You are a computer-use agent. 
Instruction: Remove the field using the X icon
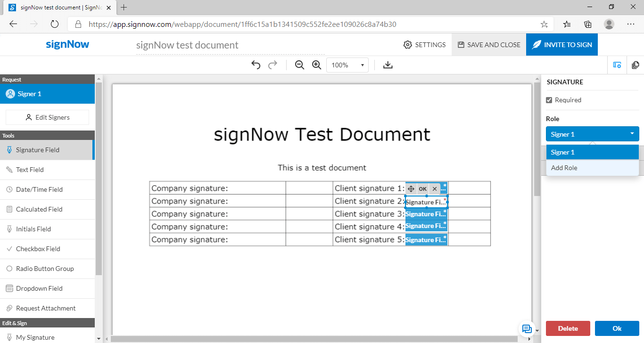click(x=435, y=189)
